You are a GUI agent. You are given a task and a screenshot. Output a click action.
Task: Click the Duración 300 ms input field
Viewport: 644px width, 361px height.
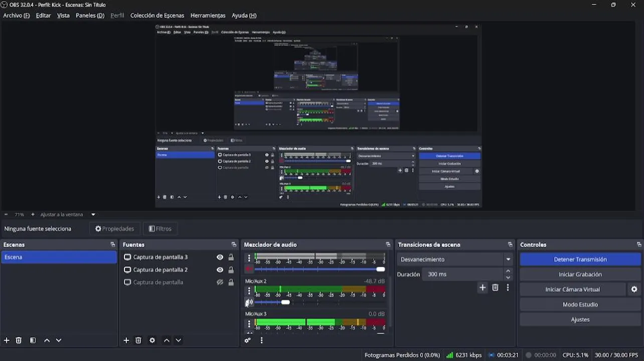tap(463, 274)
